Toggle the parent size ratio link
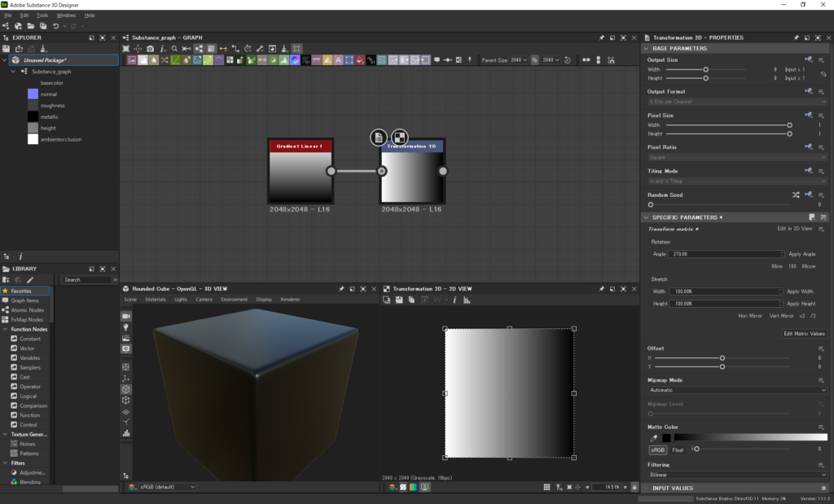The image size is (834, 504). point(534,60)
